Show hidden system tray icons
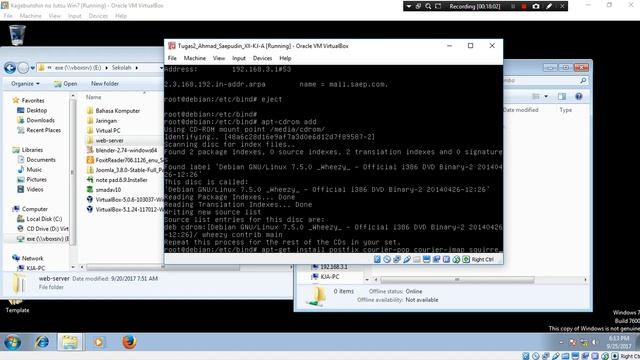 [x=561, y=342]
